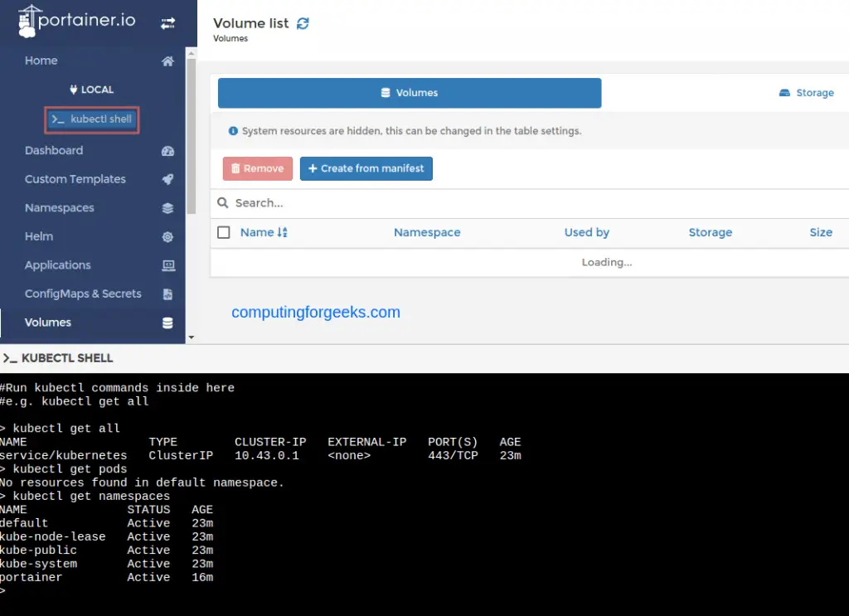The width and height of the screenshot is (849, 616).
Task: Click the sidebar scrollbar down arrow
Action: click(192, 337)
